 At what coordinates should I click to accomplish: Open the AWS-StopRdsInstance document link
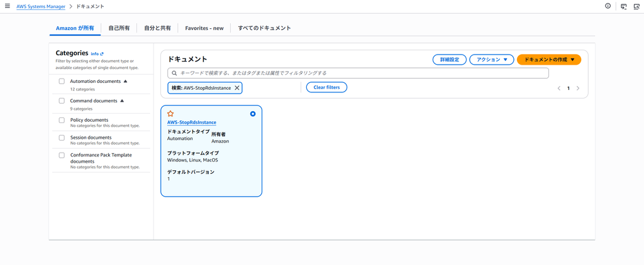pyautogui.click(x=192, y=122)
